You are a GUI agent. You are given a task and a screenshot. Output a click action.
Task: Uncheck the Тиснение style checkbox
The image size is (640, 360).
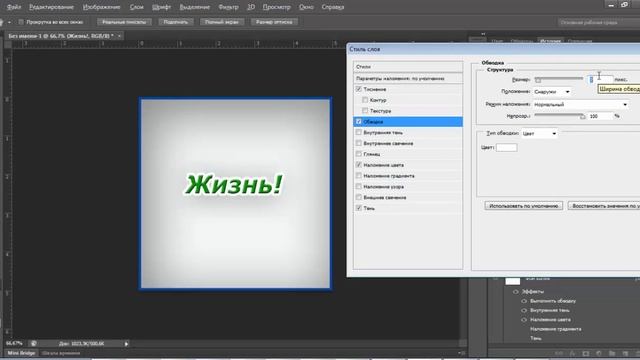[359, 89]
